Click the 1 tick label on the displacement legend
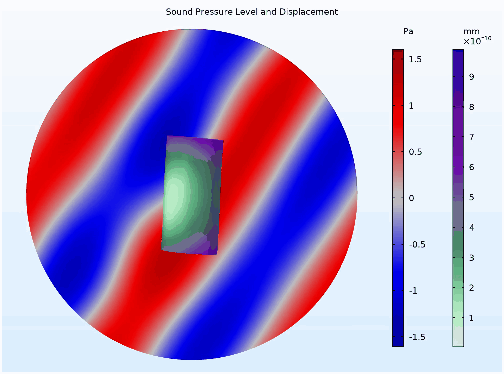Image resolution: width=504 pixels, height=374 pixels. click(471, 318)
